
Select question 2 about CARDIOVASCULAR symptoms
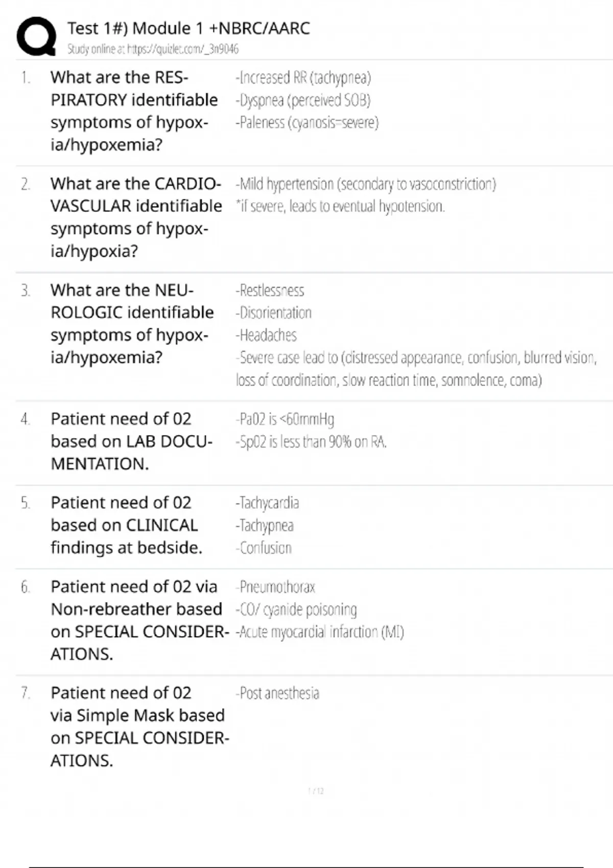point(136,217)
